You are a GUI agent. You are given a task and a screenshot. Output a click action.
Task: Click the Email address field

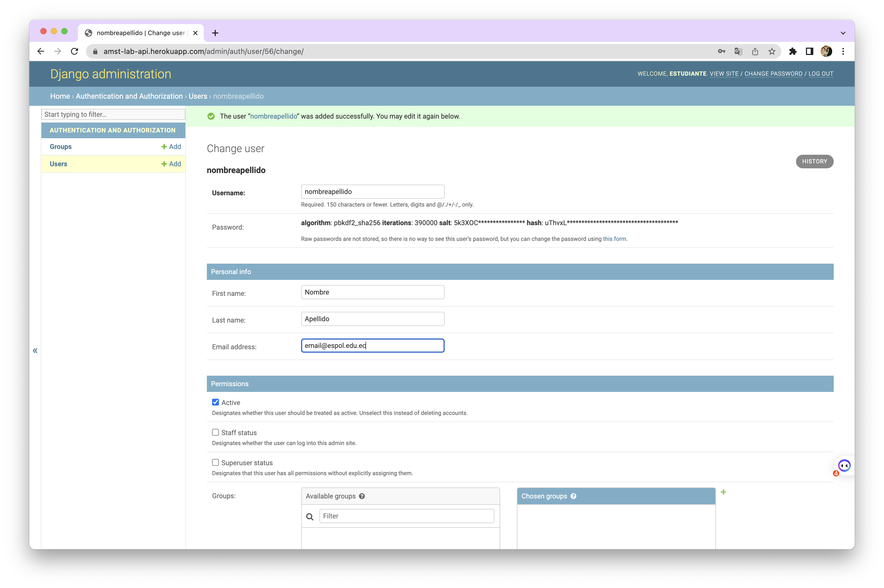[372, 345]
